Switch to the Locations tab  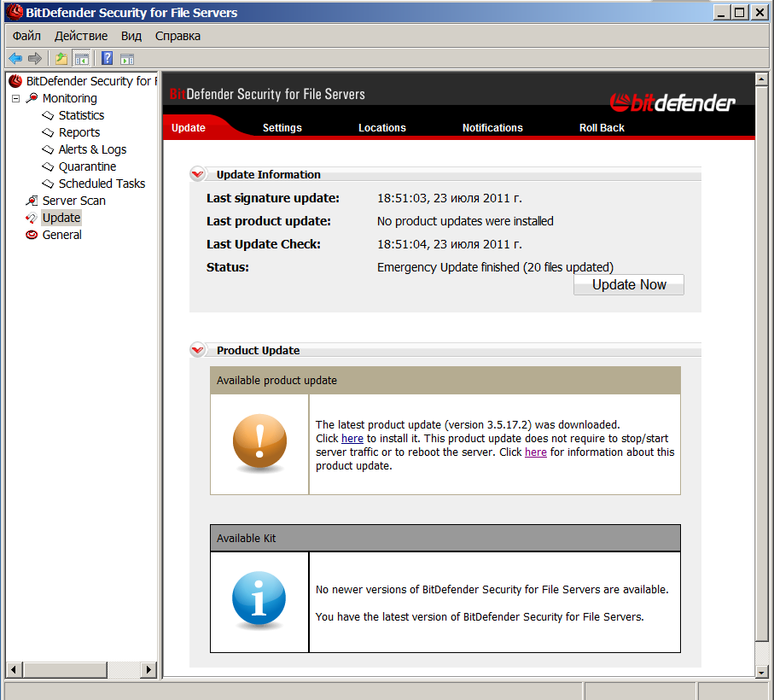pyautogui.click(x=382, y=128)
